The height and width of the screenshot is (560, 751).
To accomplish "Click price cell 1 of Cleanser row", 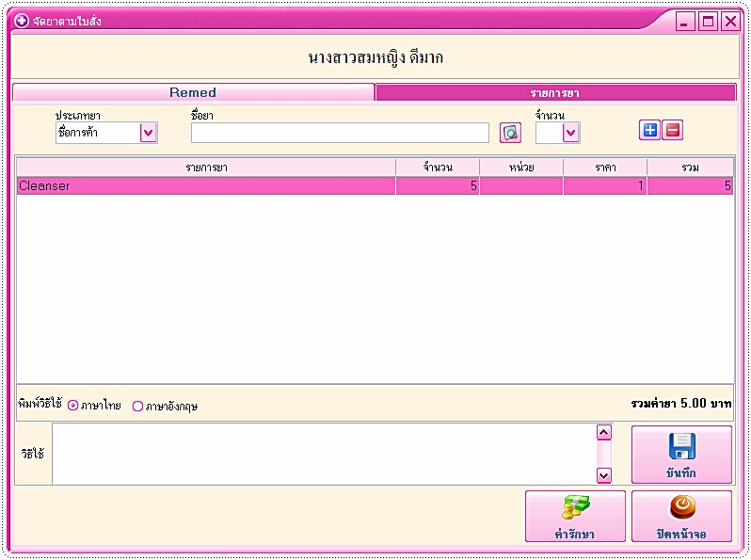I will click(x=605, y=185).
